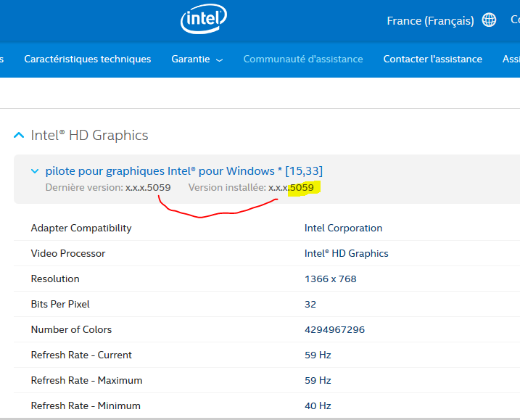Select Intel HD Graphics value in Video Processor row
Image resolution: width=520 pixels, height=420 pixels.
pos(346,253)
